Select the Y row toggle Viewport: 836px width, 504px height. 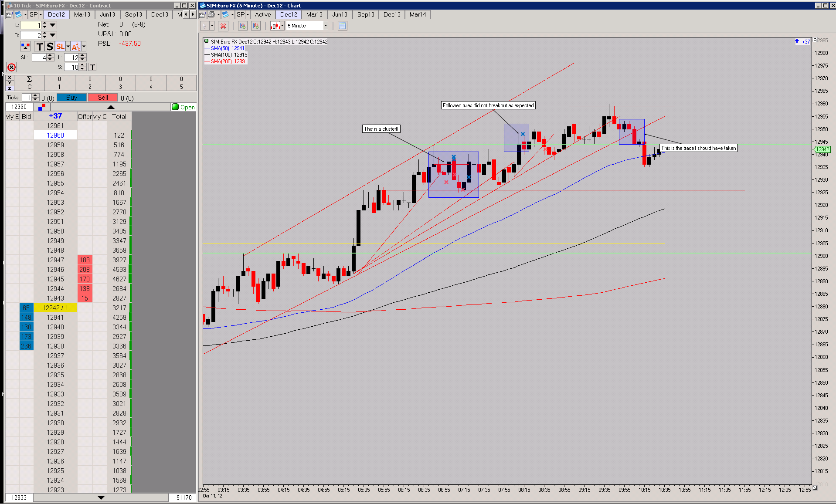[x=10, y=83]
